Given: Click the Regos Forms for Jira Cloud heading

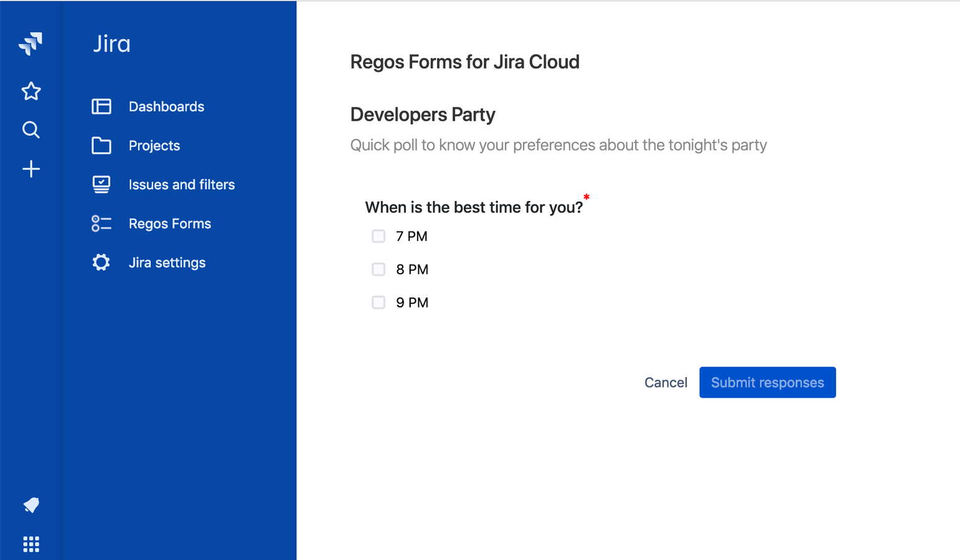Looking at the screenshot, I should click(465, 62).
